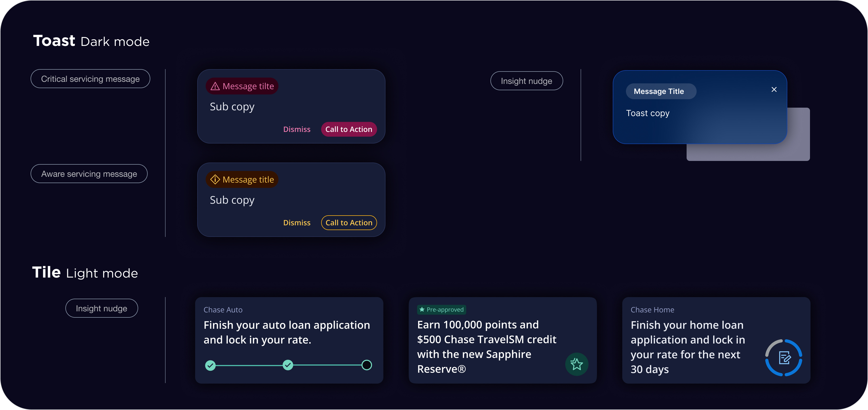Viewport: 868px width, 410px height.
Task: Click the final empty progress step circle
Action: pyautogui.click(x=367, y=365)
